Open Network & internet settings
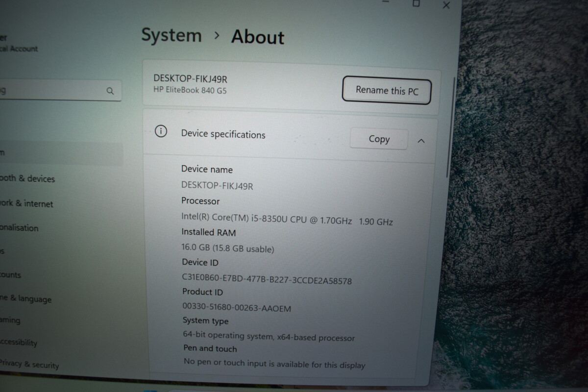Screen dimensions: 588x392 click(26, 203)
